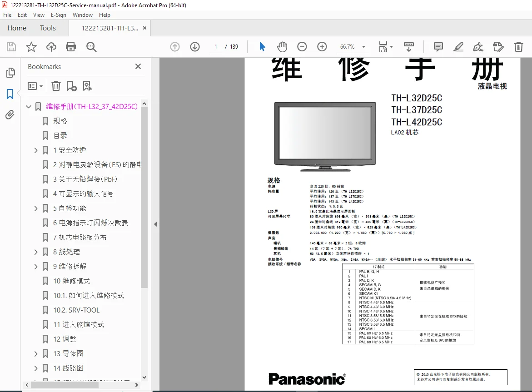Zoom out with the minus icon
The image size is (532, 392).
pos(302,47)
